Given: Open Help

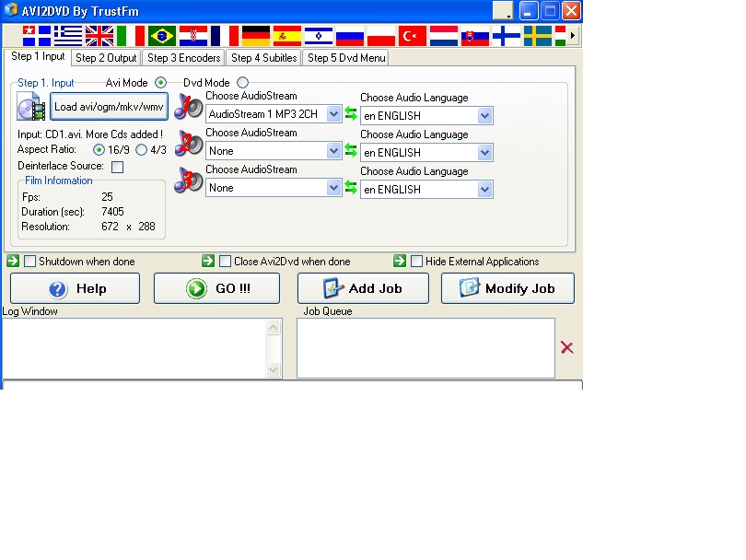Looking at the screenshot, I should click(x=76, y=288).
